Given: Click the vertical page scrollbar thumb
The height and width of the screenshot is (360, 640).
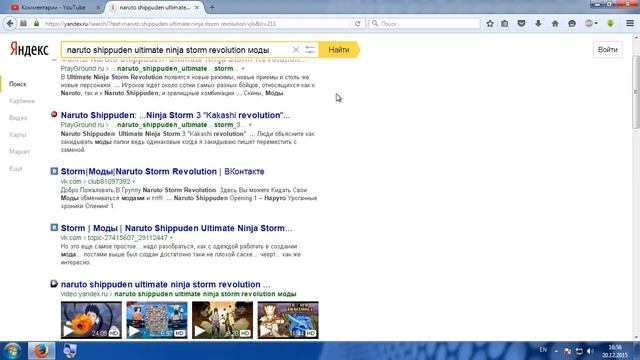Looking at the screenshot, I should tap(636, 92).
